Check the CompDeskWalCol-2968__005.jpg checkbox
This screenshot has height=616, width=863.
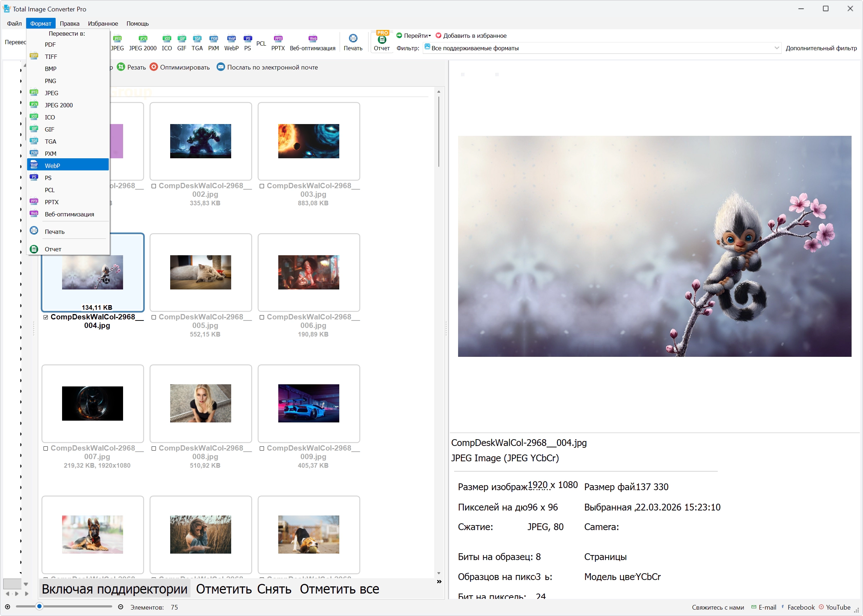pyautogui.click(x=154, y=317)
